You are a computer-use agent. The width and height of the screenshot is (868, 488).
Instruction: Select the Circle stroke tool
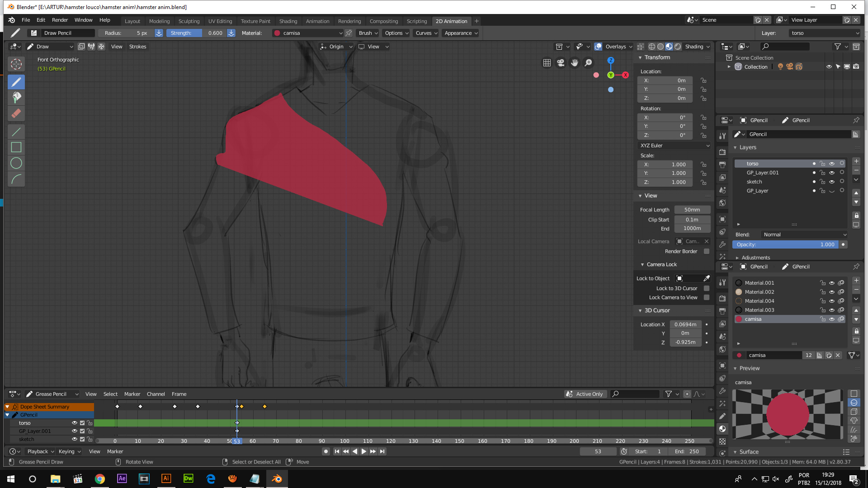click(16, 163)
